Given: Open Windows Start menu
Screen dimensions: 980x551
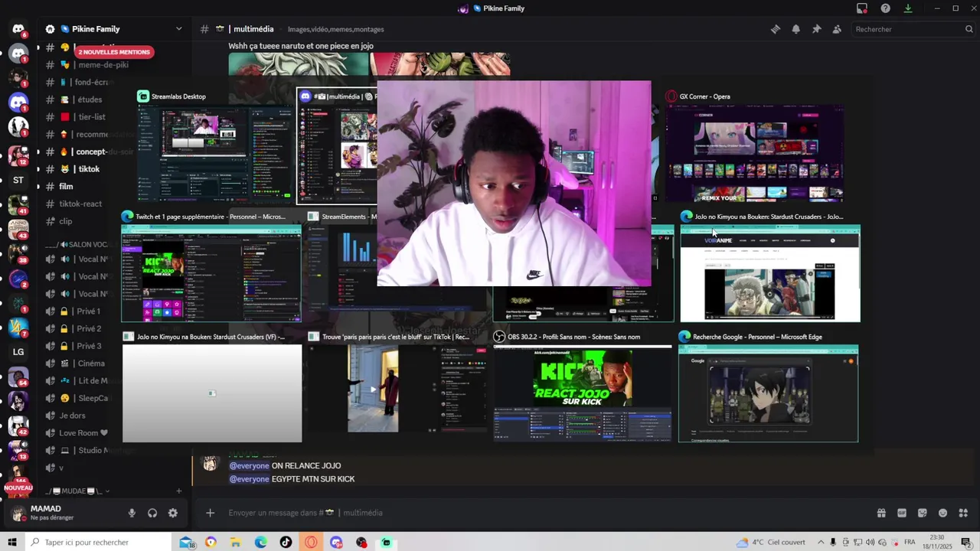Looking at the screenshot, I should tap(12, 542).
